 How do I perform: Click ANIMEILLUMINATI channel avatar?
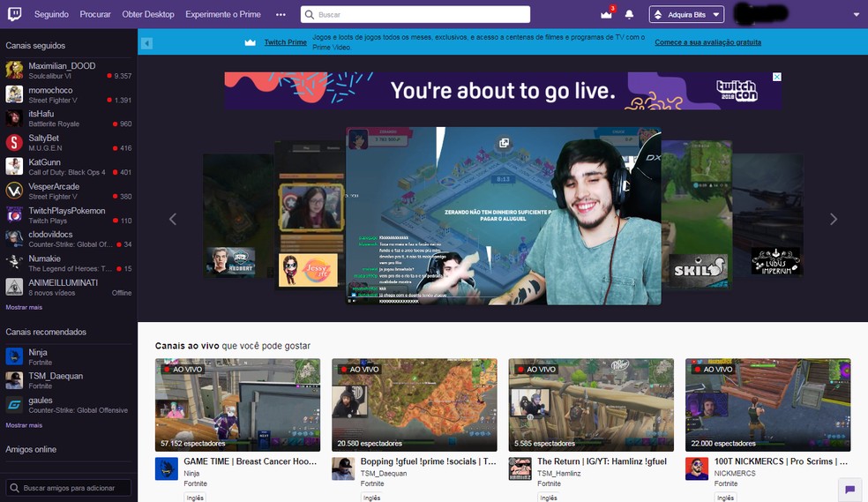pyautogui.click(x=14, y=288)
